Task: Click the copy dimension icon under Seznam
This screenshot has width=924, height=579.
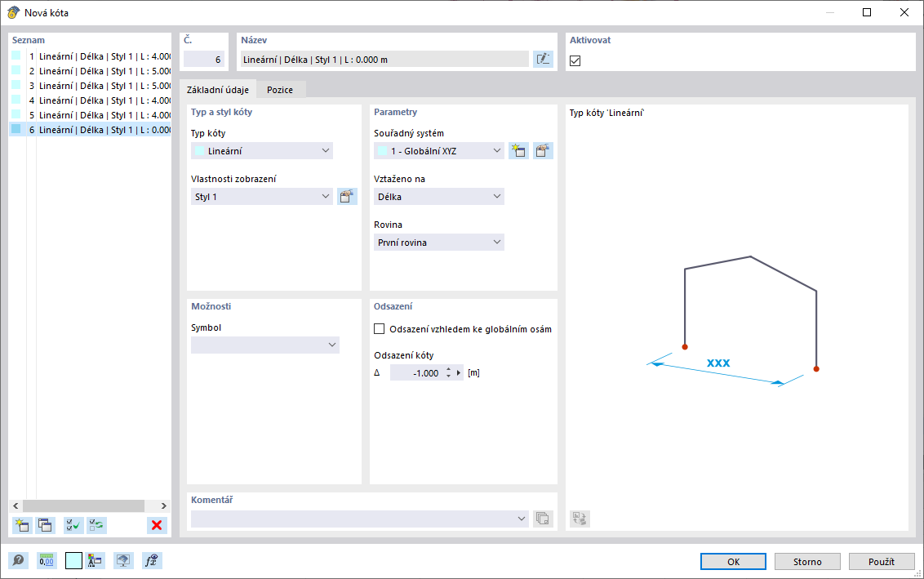Action: [x=46, y=525]
